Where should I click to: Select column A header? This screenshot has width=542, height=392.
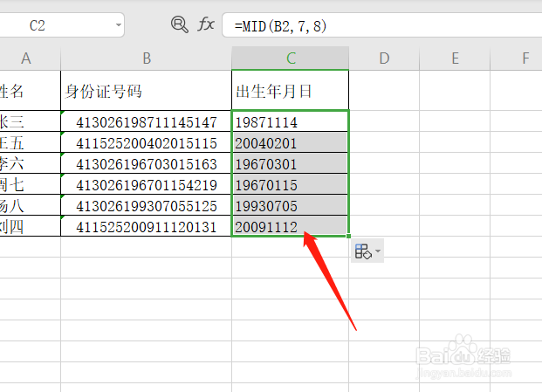pyautogui.click(x=30, y=58)
